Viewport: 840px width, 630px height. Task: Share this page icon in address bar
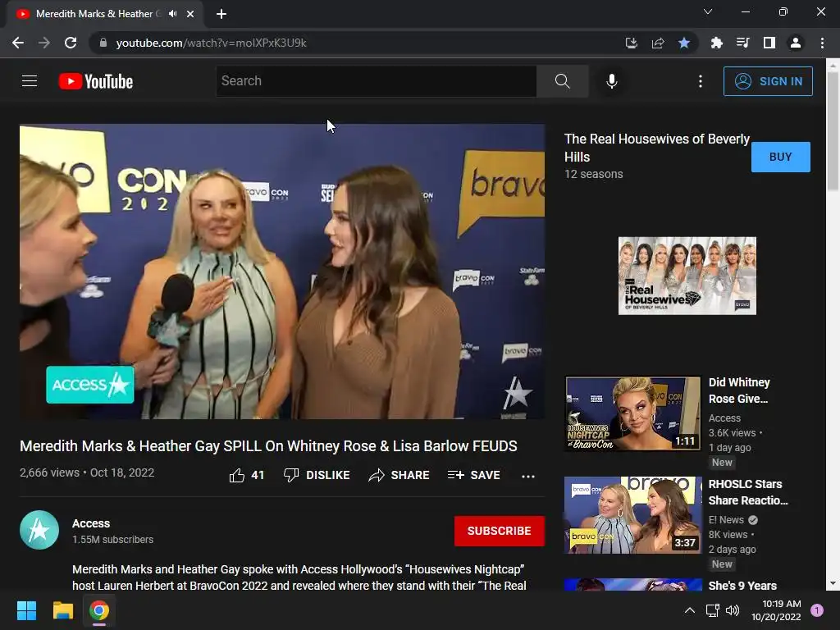pos(658,43)
